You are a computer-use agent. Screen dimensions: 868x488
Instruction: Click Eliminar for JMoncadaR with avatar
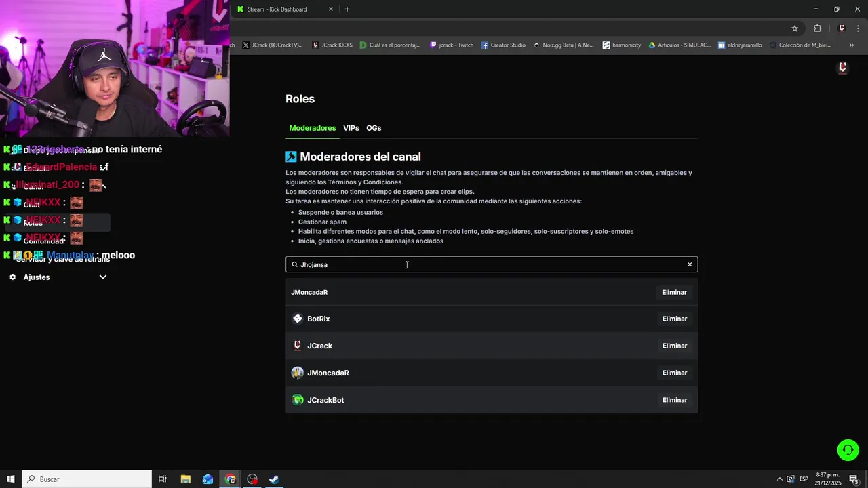675,373
